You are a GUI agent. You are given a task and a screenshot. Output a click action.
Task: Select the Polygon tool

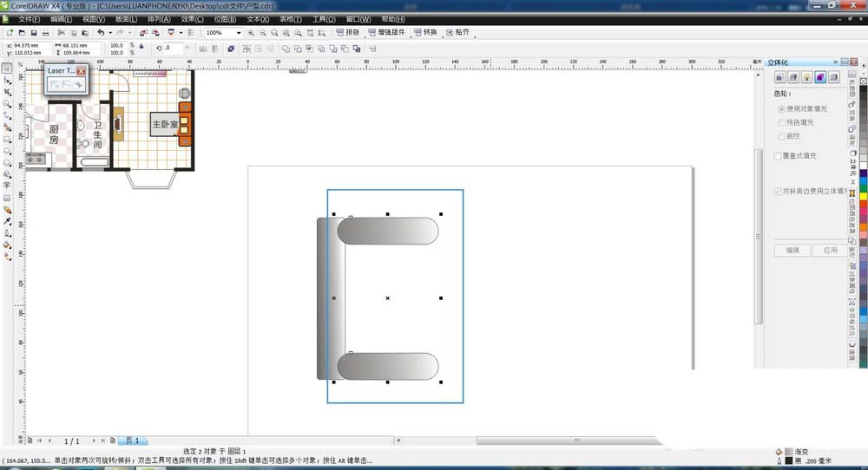coord(7,162)
